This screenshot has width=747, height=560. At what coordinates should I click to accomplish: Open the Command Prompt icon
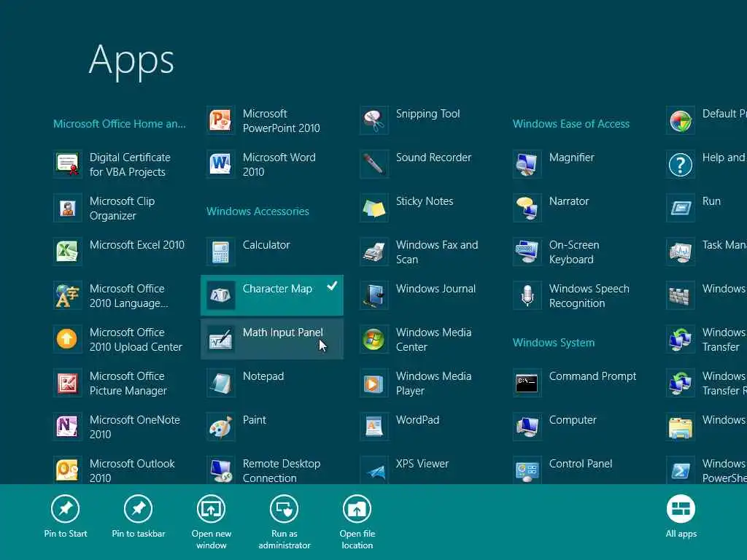527,384
